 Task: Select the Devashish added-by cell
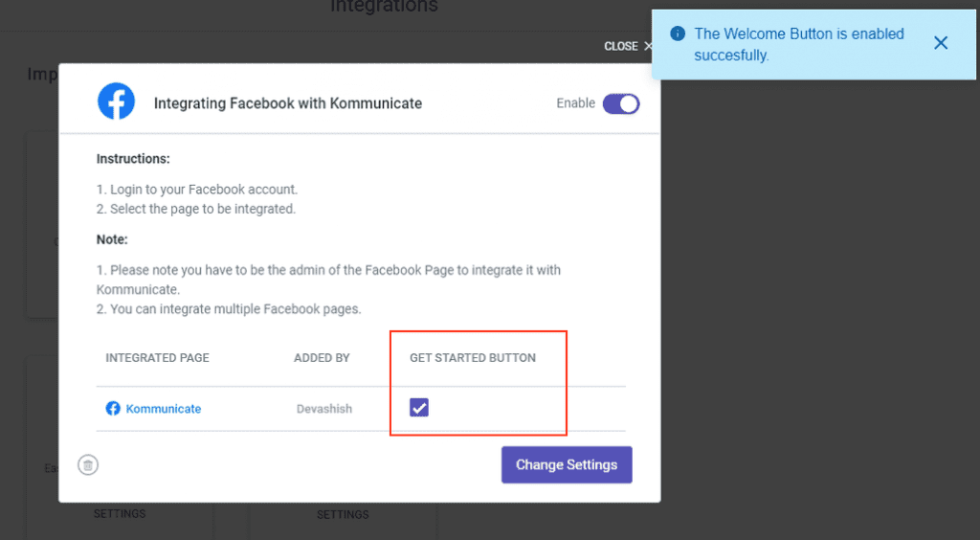pos(324,409)
